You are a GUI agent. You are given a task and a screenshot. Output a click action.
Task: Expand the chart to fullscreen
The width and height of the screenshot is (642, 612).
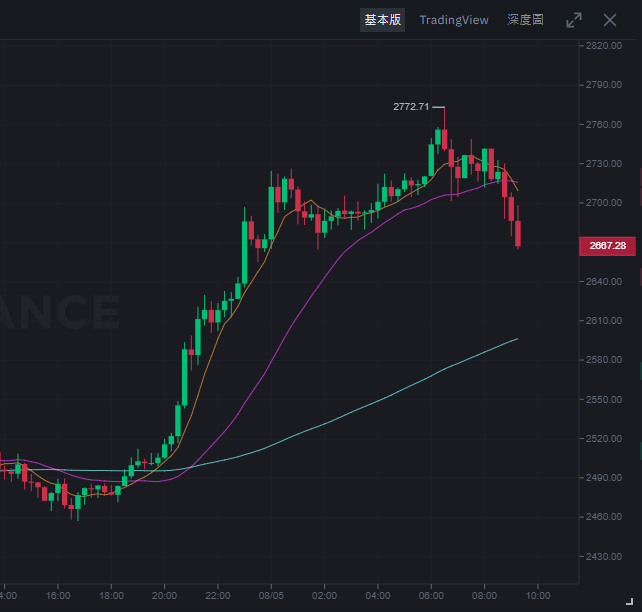click(574, 20)
